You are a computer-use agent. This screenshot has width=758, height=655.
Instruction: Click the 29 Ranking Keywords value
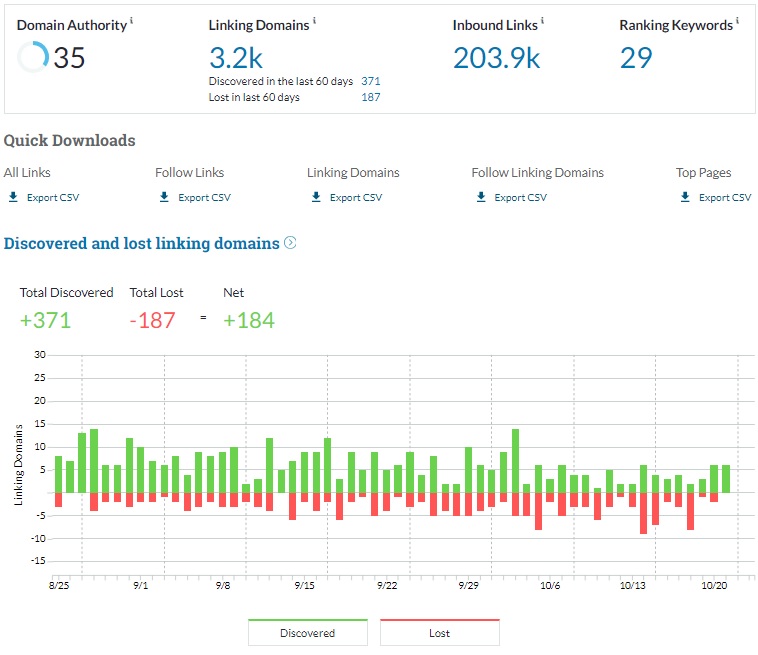(636, 58)
